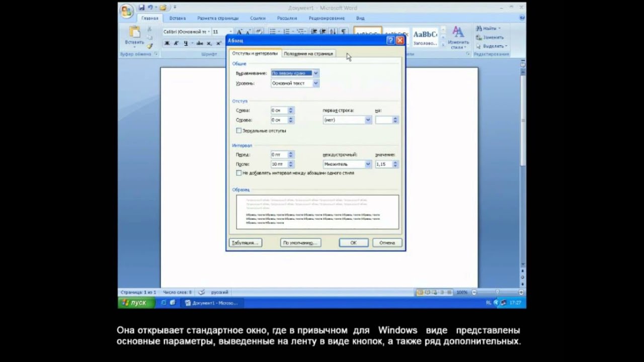This screenshot has height=362, width=644.
Task: Open the Ссылки ribbon tab
Action: pos(258,18)
